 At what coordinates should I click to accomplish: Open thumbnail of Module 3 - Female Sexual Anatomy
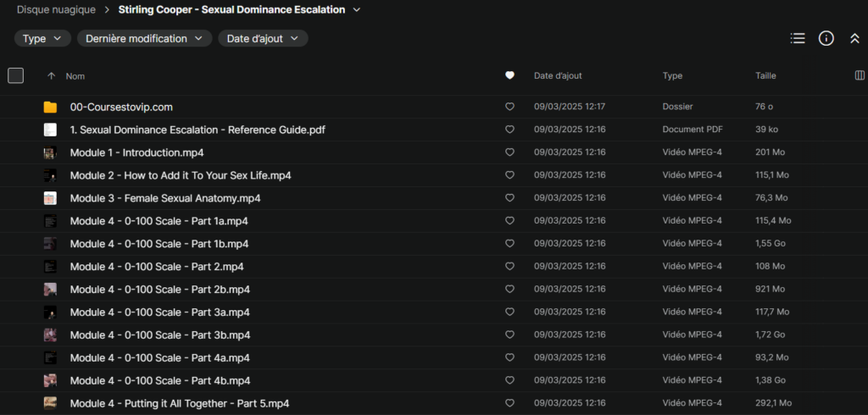pos(50,198)
